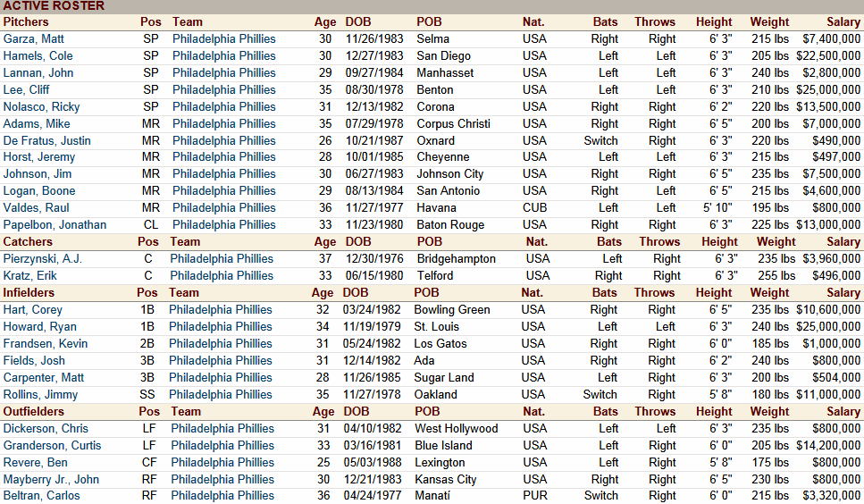Screen dimensions: 864x504
Task: Open Granderson, Curtis player page
Action: click(x=53, y=446)
